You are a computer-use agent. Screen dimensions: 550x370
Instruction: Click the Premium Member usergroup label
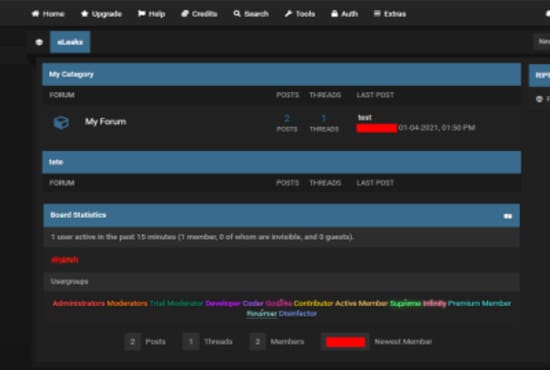pos(479,303)
